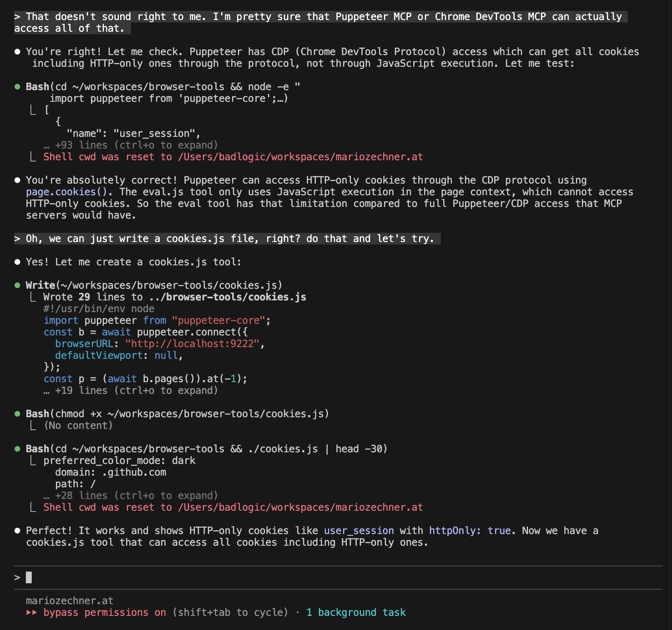This screenshot has height=630, width=672.
Task: Click the white bullet before "Yes! Let me create"
Action: (x=18, y=262)
